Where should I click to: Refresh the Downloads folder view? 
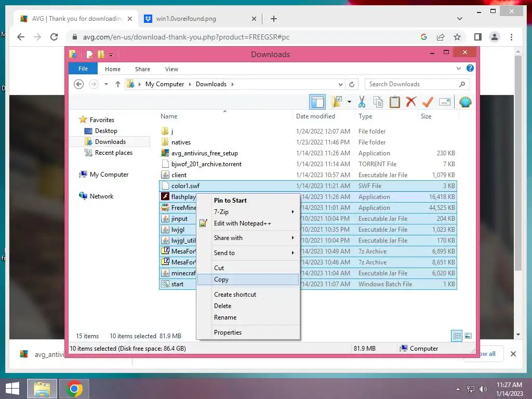(352, 84)
